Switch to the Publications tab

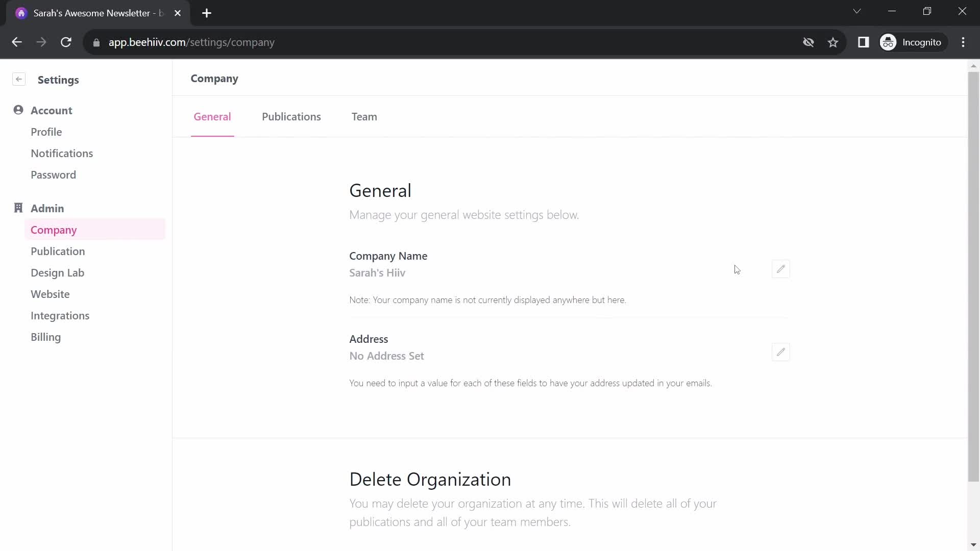coord(291,116)
